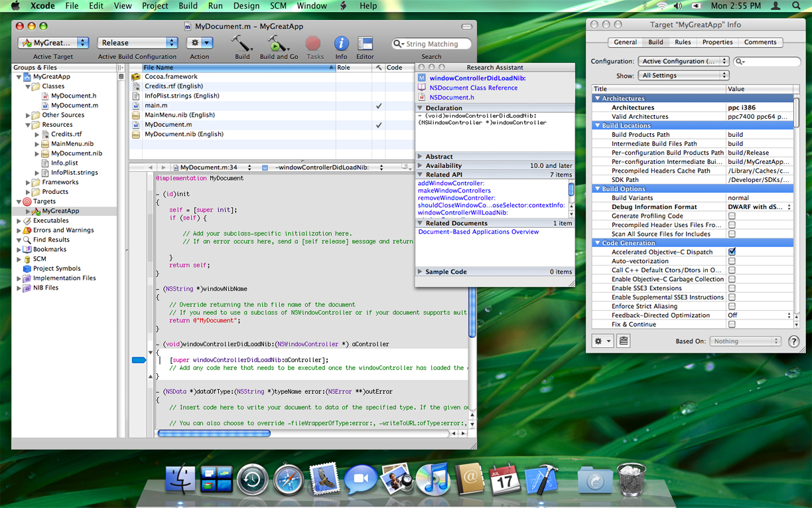Enable Fix & Continue checkbox
Image resolution: width=812 pixels, height=508 pixels.
(732, 324)
